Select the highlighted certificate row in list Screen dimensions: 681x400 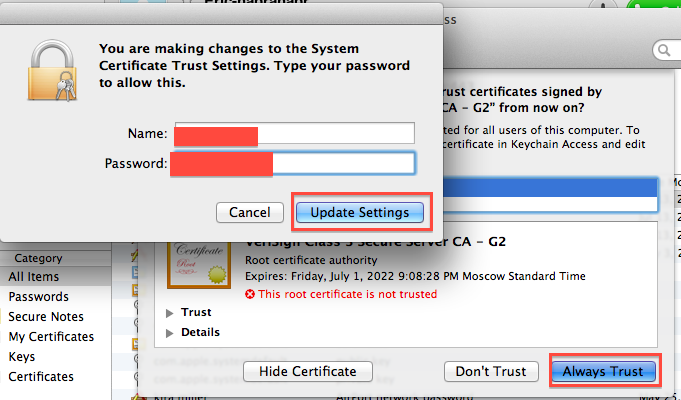[550, 187]
